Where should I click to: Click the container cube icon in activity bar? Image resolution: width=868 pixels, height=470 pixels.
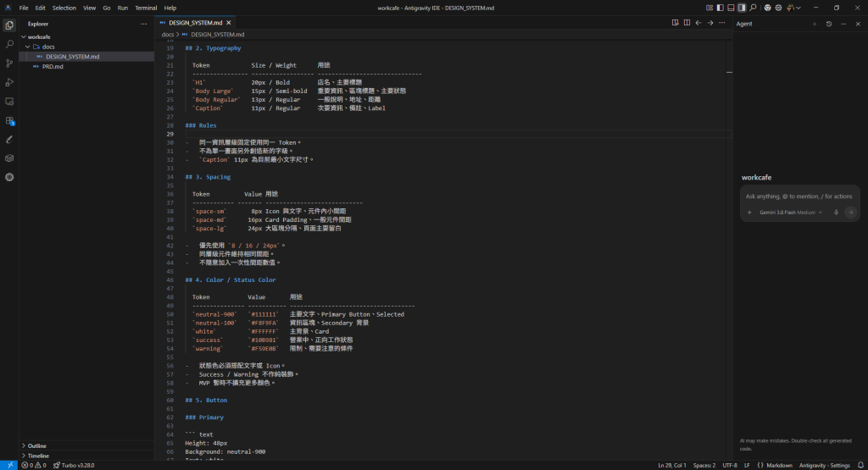9,158
